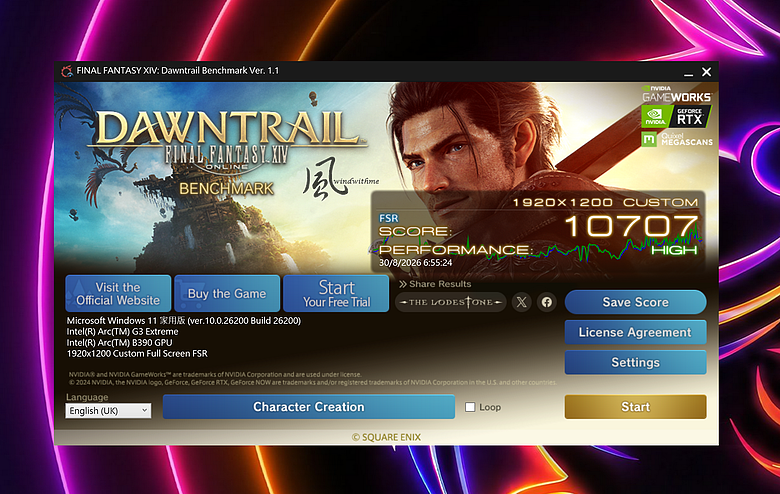
Task: Click the score value 10707
Action: coord(631,226)
